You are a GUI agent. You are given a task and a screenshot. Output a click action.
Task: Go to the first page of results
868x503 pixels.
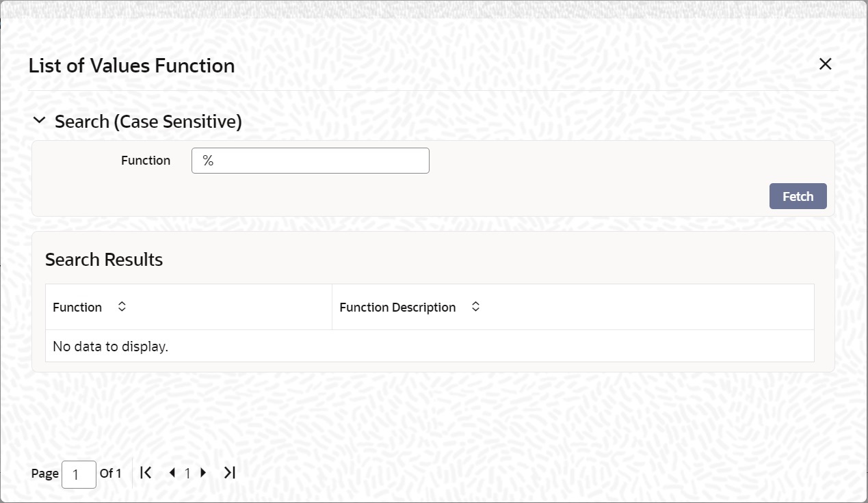146,472
